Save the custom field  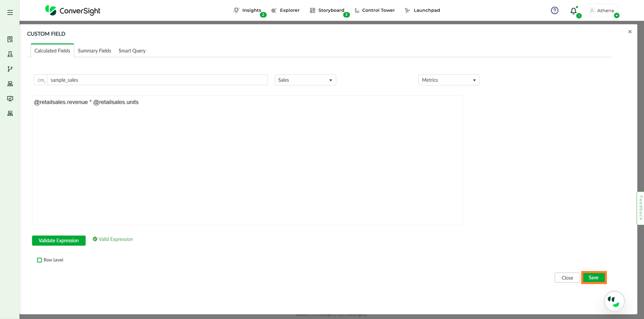tap(593, 278)
